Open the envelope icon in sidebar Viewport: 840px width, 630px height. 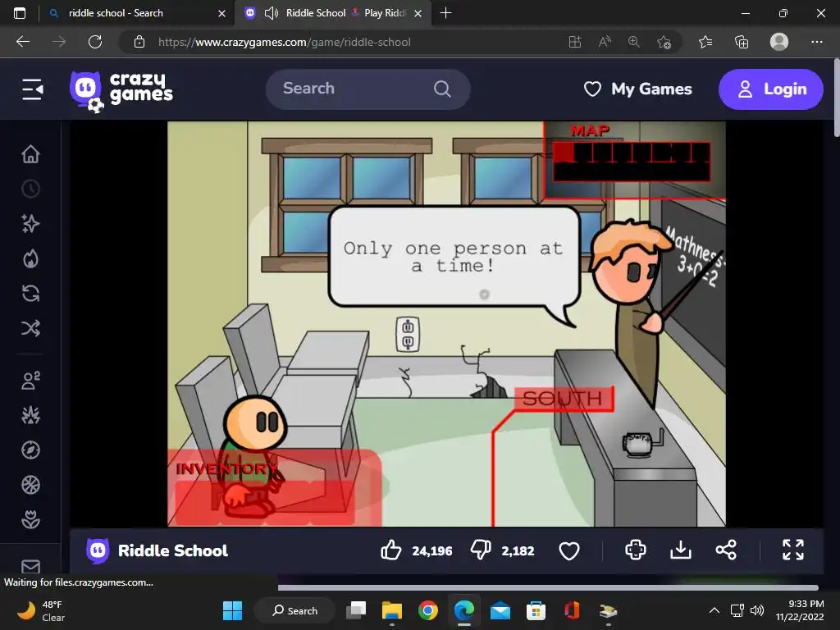[x=30, y=566]
